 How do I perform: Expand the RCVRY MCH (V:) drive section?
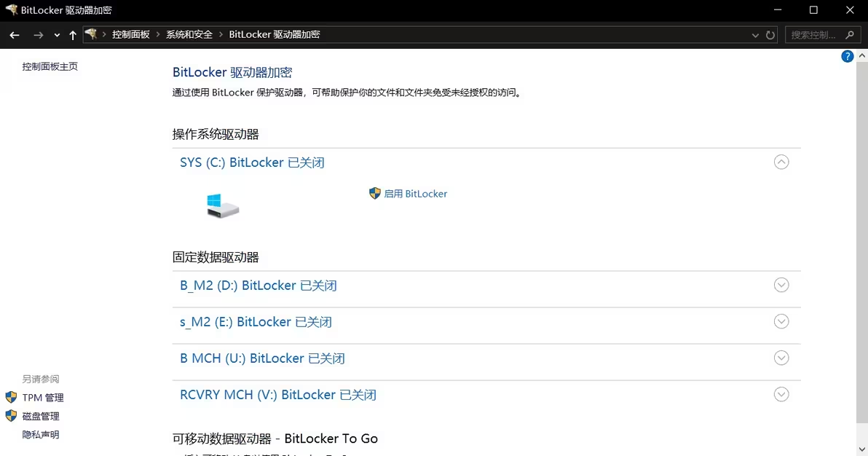(x=781, y=394)
